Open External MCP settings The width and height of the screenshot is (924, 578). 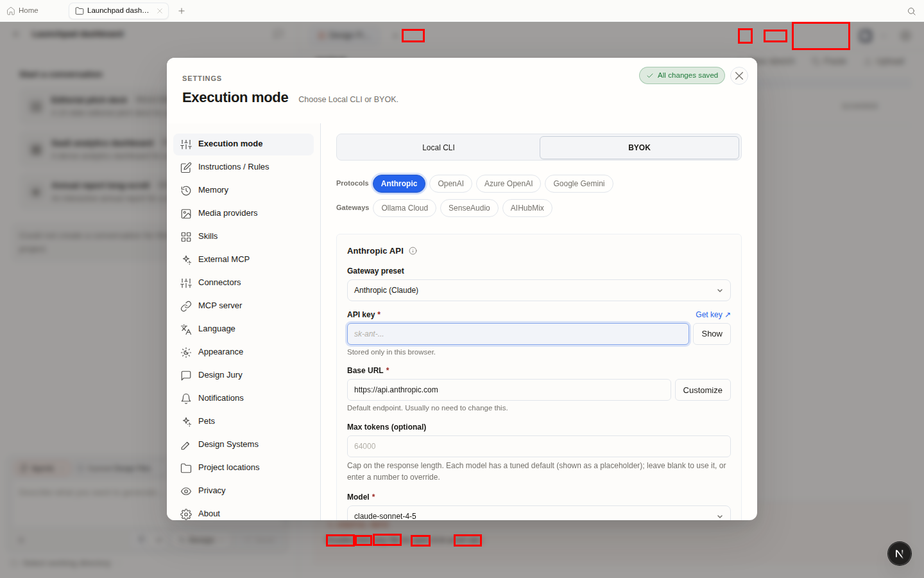click(243, 259)
